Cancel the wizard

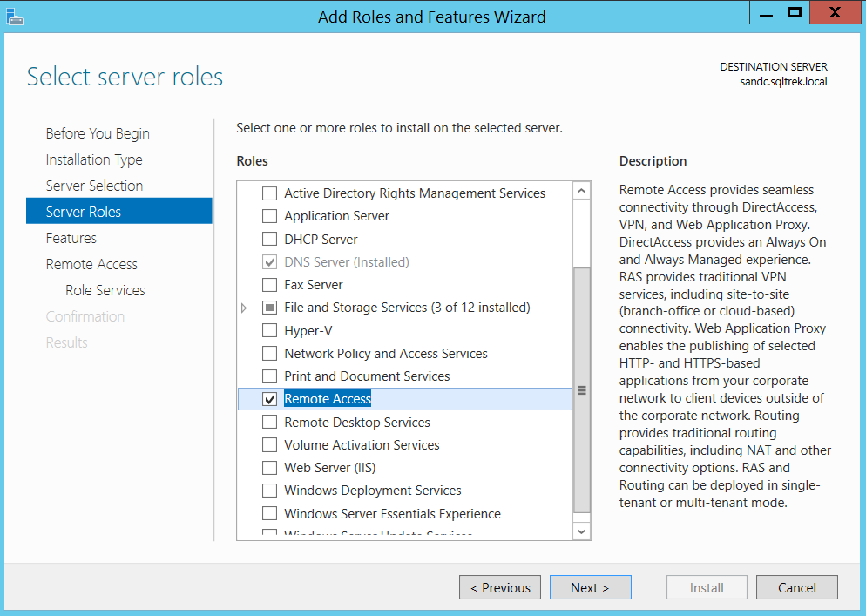pyautogui.click(x=796, y=587)
